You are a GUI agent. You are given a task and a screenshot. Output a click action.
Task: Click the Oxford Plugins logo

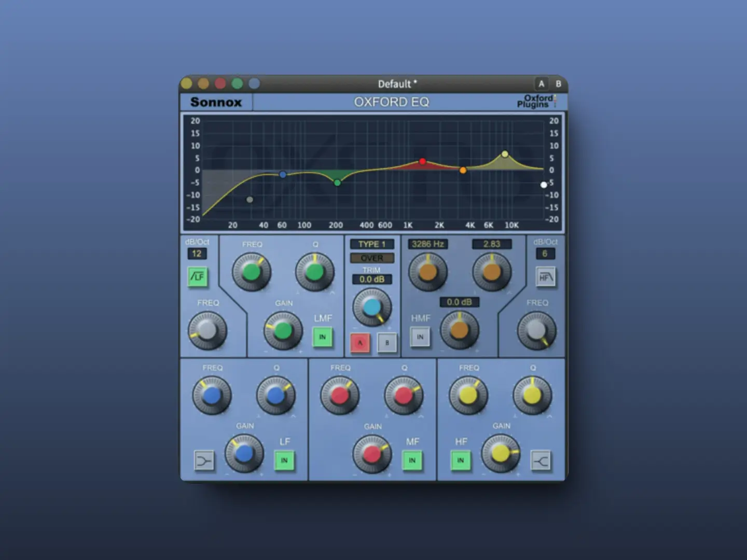pyautogui.click(x=536, y=102)
